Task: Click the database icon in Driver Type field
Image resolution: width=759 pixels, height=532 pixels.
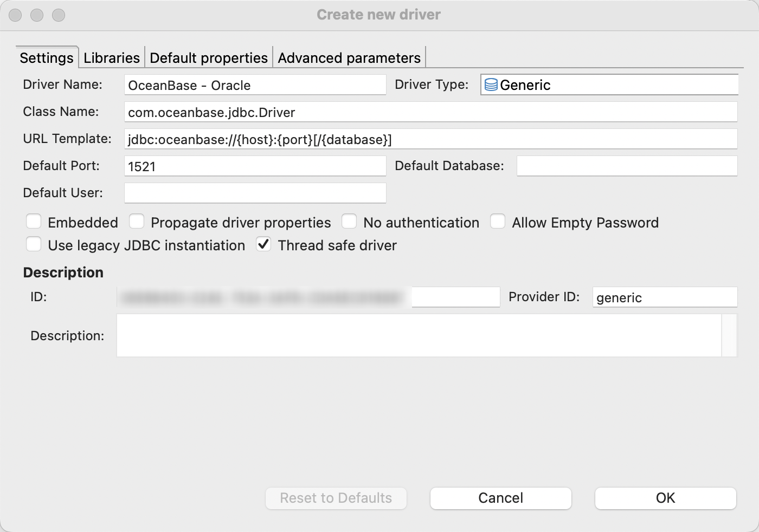Action: [x=491, y=85]
